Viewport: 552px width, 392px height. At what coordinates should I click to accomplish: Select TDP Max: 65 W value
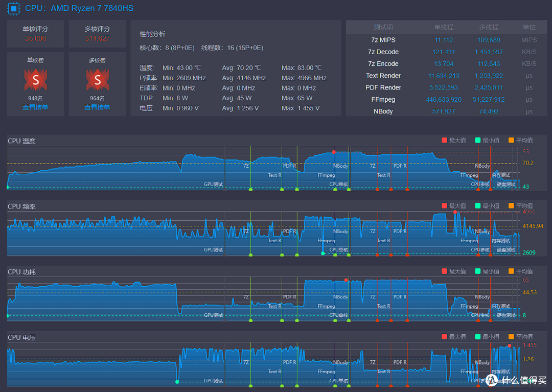coord(297,98)
